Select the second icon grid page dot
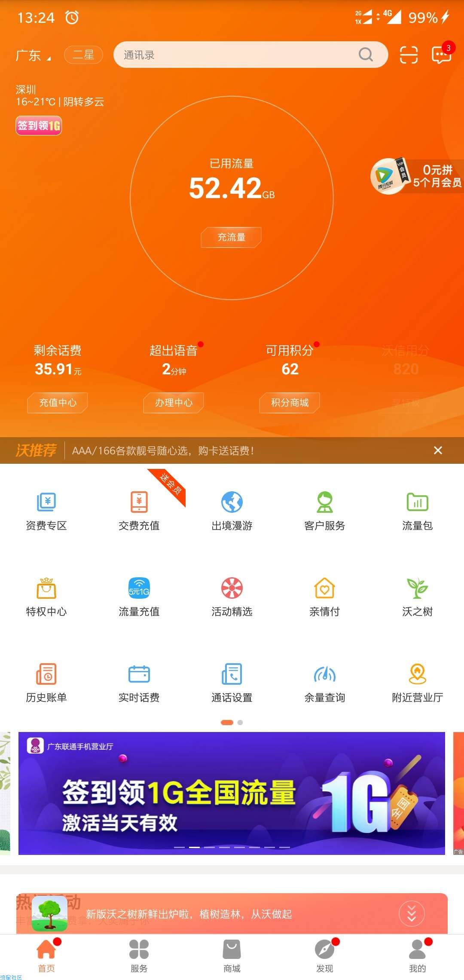This screenshot has height=980, width=464. tap(240, 723)
